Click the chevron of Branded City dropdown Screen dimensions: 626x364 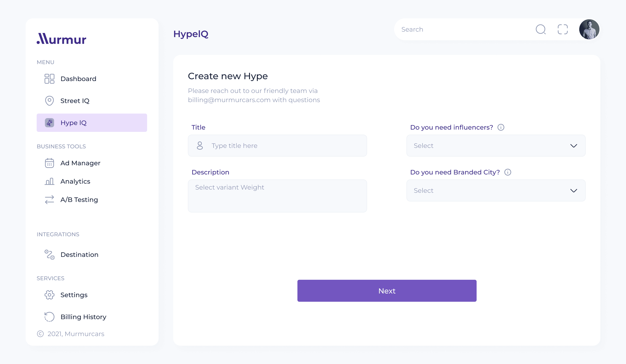point(574,190)
